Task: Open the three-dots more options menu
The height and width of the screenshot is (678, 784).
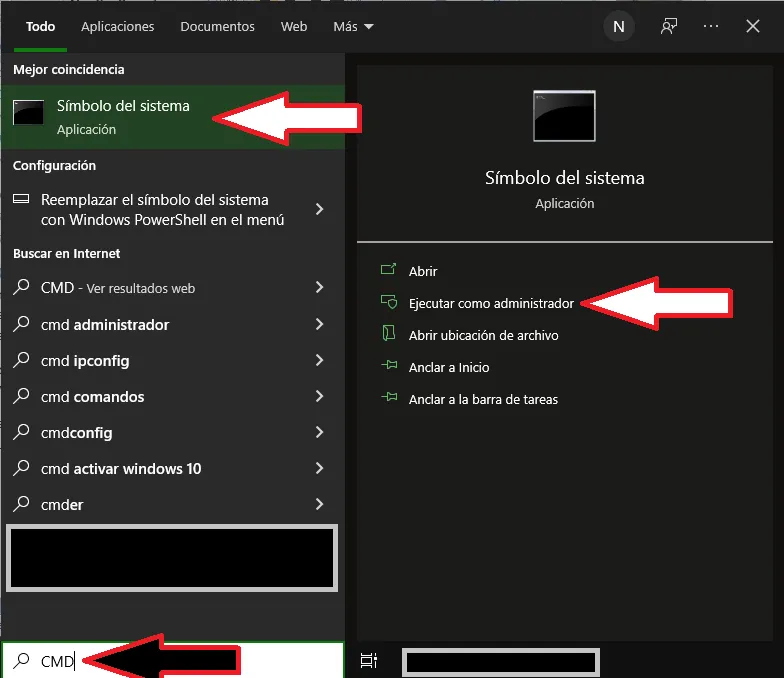Action: pos(711,27)
